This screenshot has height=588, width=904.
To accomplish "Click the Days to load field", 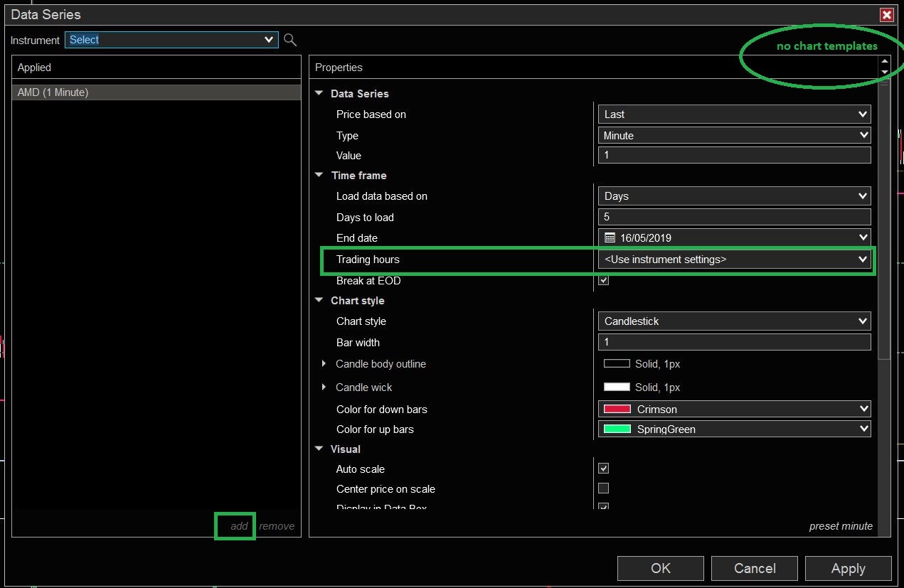I will (x=734, y=217).
